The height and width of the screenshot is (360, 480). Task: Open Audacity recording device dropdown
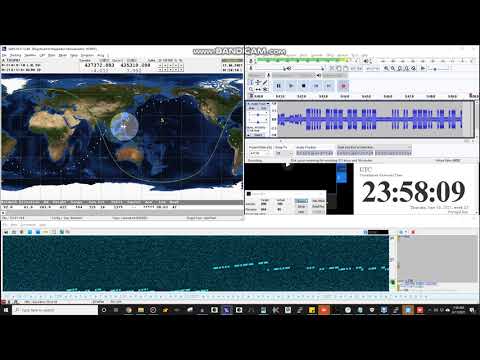293,76
